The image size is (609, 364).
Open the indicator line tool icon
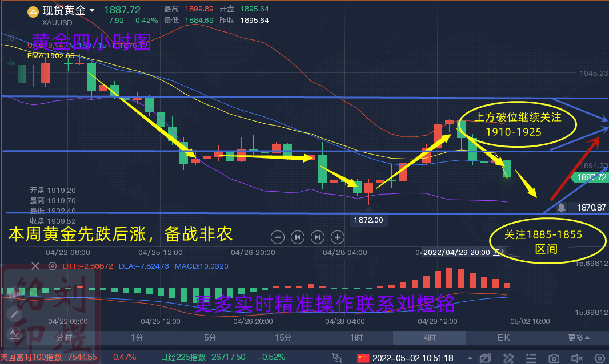(x=14, y=334)
